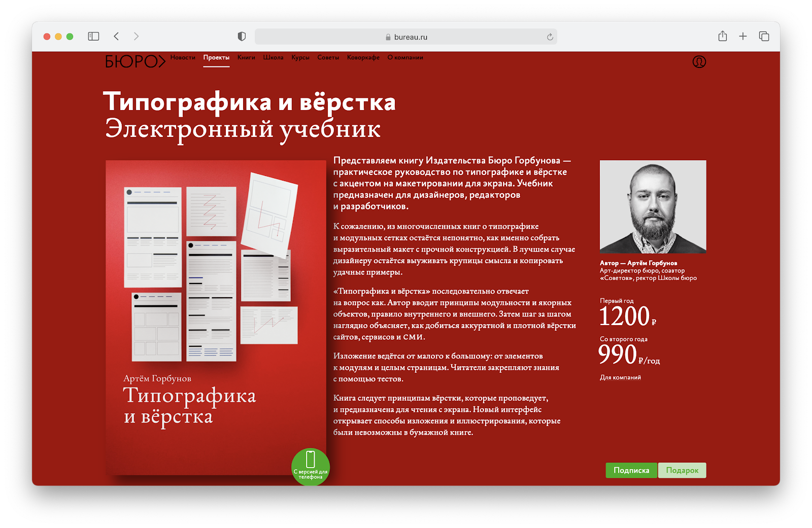Click the Типографика и вёрстка page heading
The width and height of the screenshot is (812, 528).
[249, 102]
